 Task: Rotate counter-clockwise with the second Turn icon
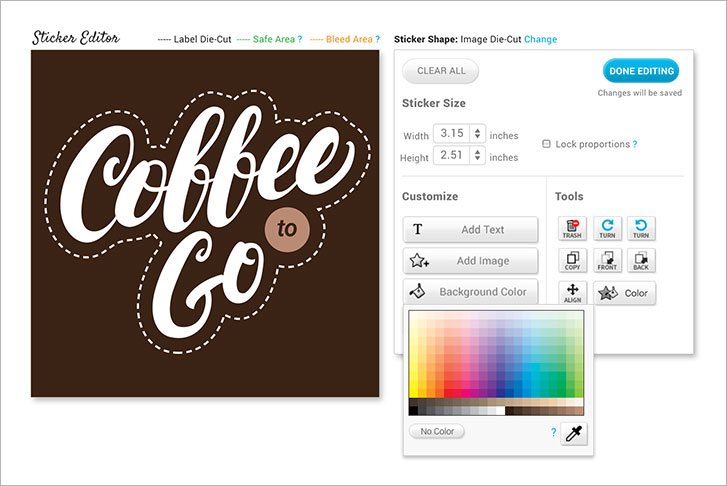point(641,229)
